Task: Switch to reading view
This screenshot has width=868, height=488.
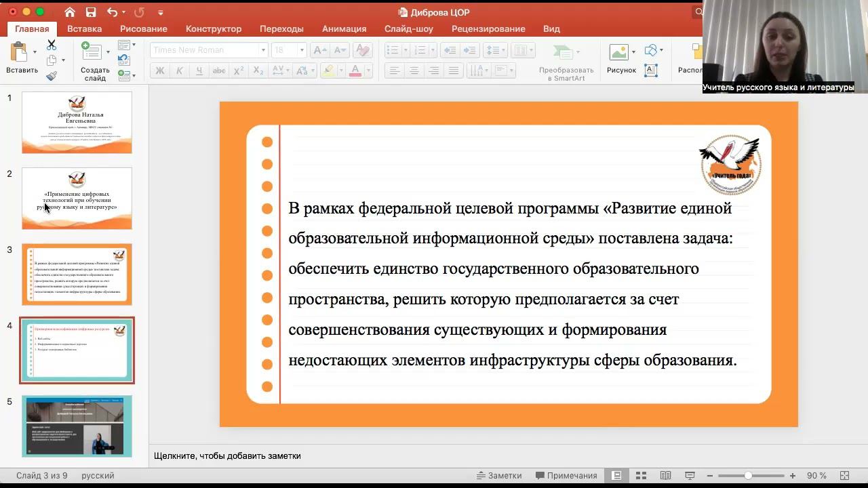Action: (x=666, y=476)
